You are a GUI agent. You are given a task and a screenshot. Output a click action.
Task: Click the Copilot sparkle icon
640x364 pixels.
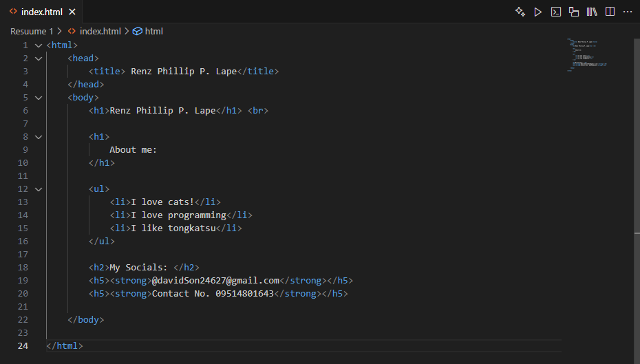click(x=520, y=12)
